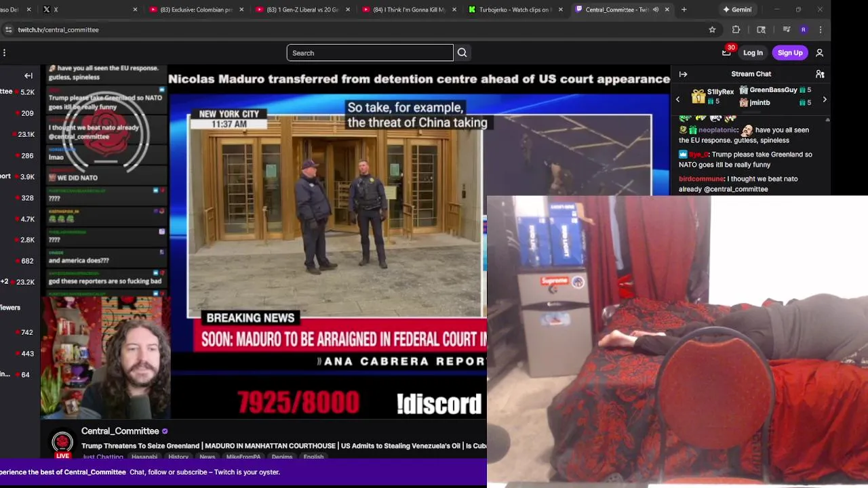
Task: Click the site info icon in address bar
Action: (x=8, y=30)
